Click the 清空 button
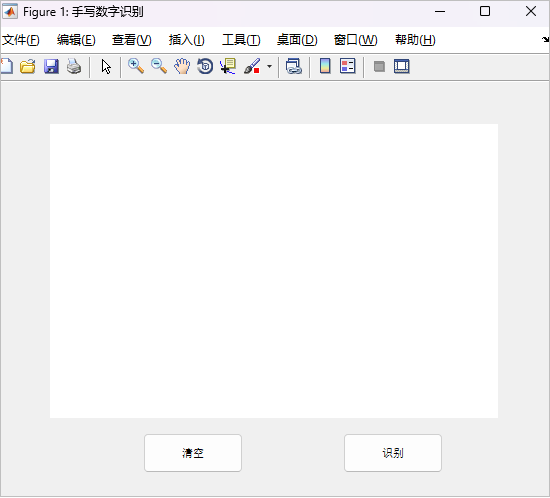This screenshot has width=550, height=498. point(193,453)
